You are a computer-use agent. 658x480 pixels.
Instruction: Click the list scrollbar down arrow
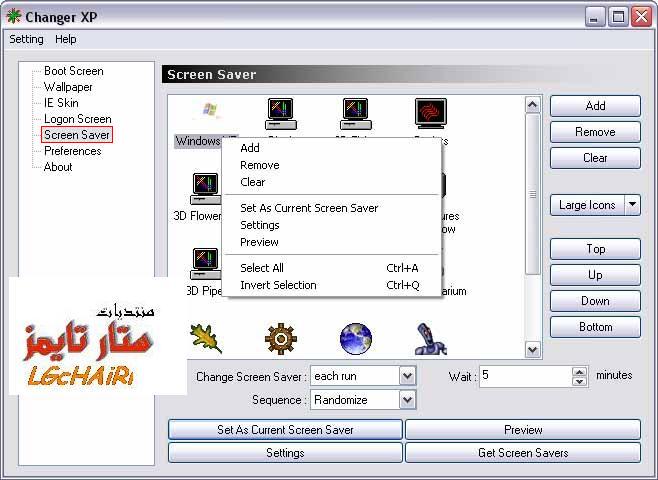[533, 349]
